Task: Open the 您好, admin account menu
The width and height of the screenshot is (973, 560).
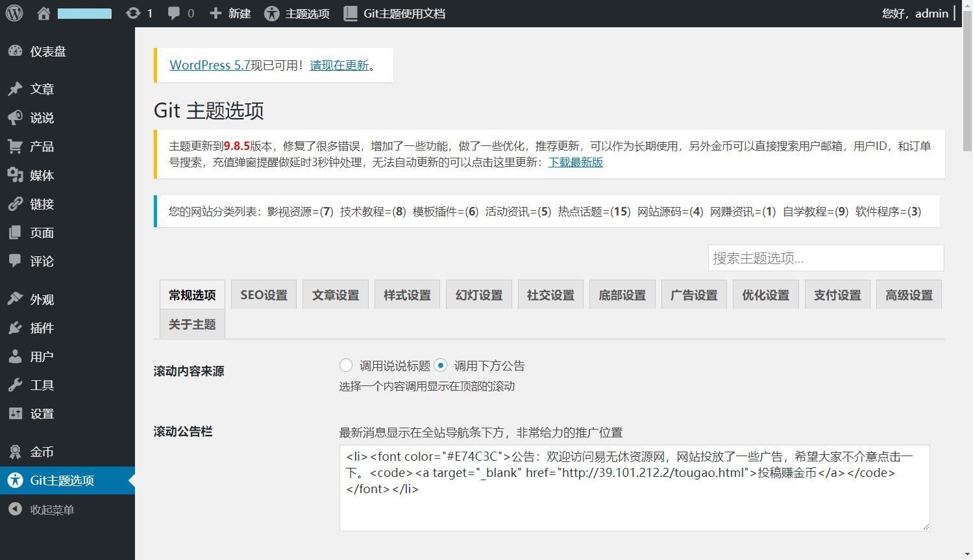Action: (915, 13)
